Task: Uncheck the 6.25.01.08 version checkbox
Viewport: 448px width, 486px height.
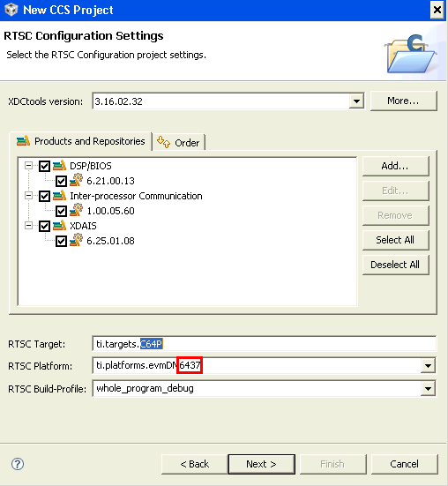Action: (x=61, y=241)
